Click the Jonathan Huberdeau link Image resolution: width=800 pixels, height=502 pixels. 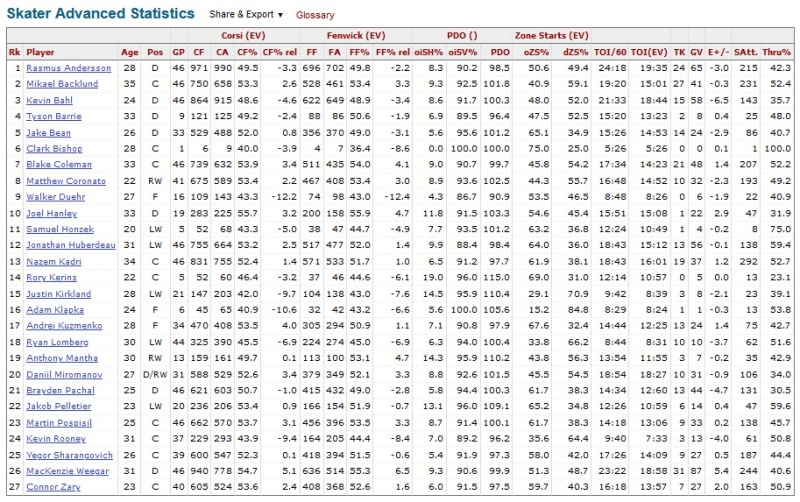(71, 245)
